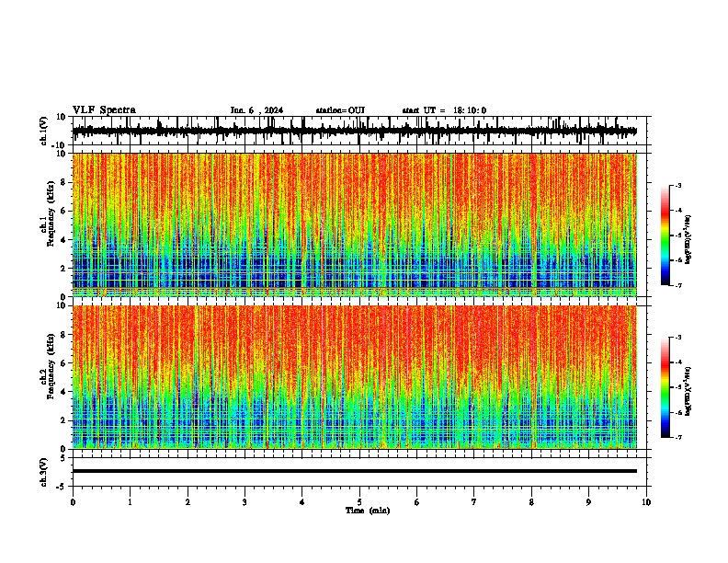This screenshot has height=563, width=728.
Task: Click the "ch.1(V)" waveform axis label
Action: [x=44, y=131]
